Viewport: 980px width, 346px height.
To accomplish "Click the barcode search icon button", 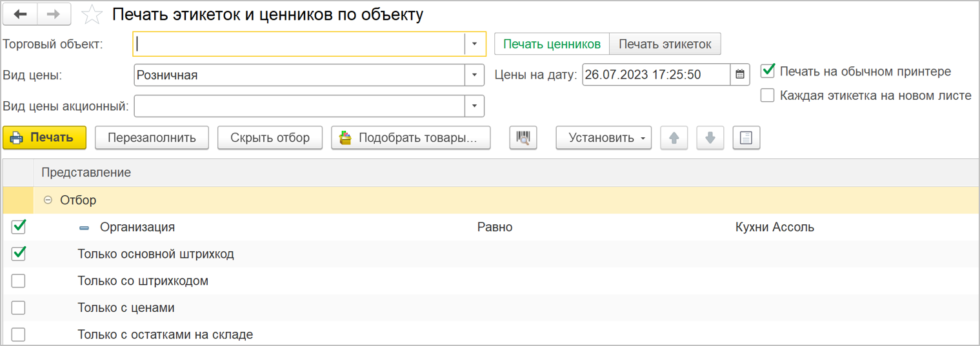I will 523,138.
